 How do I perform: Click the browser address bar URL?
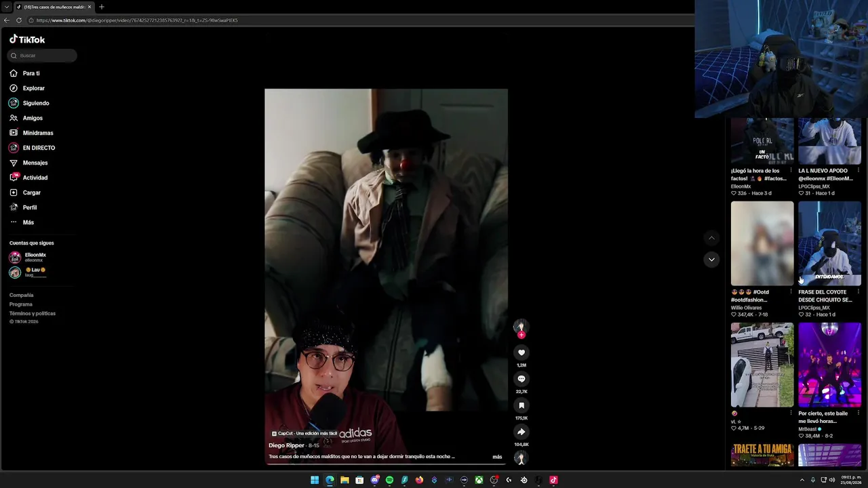pos(137,20)
